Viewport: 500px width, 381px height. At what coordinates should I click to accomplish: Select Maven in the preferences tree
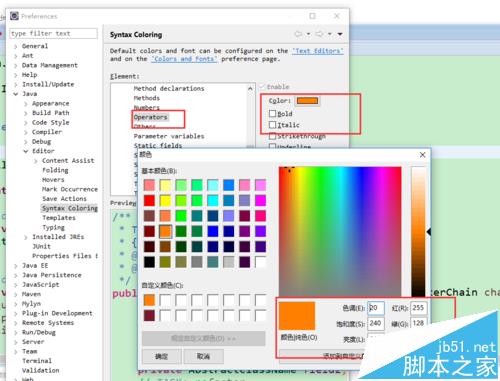click(x=31, y=294)
